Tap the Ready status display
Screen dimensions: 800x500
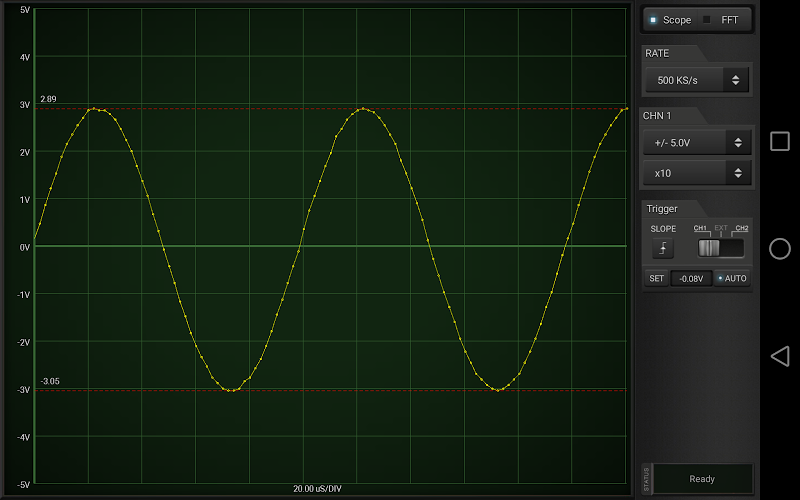coord(702,479)
